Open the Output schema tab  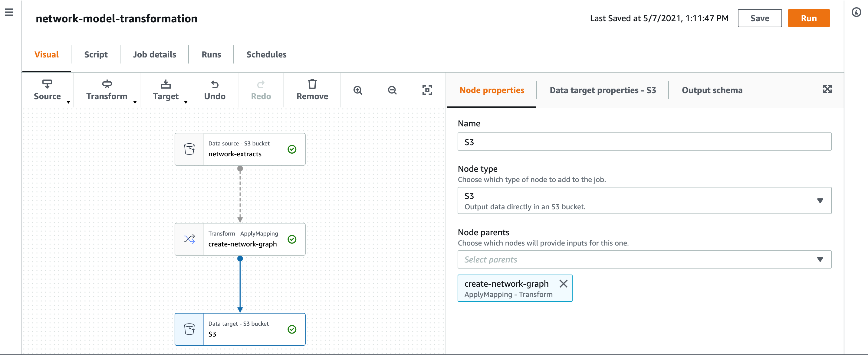click(x=712, y=90)
